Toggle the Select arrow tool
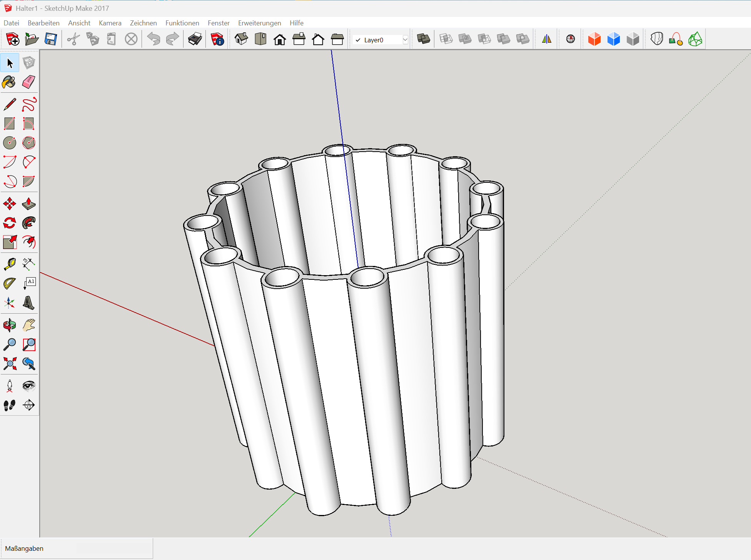The width and height of the screenshot is (751, 560). pos(9,63)
